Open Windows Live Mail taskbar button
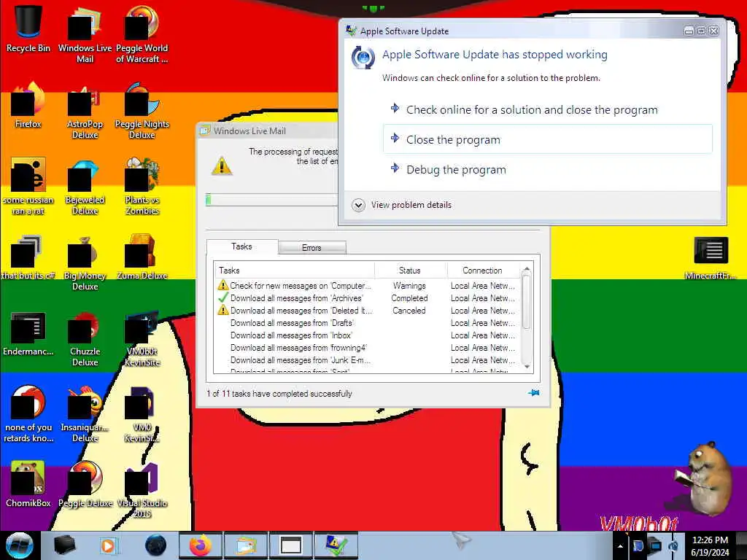The height and width of the screenshot is (560, 747). coord(245,545)
